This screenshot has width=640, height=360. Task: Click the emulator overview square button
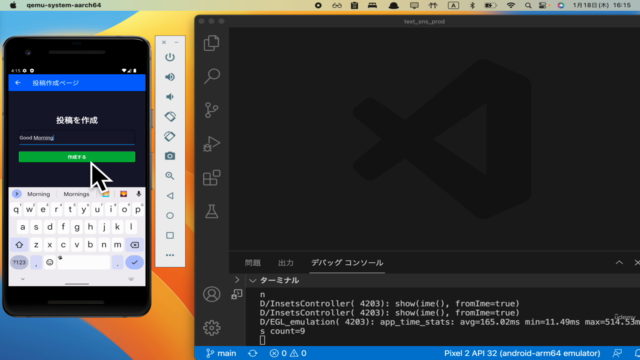click(170, 236)
